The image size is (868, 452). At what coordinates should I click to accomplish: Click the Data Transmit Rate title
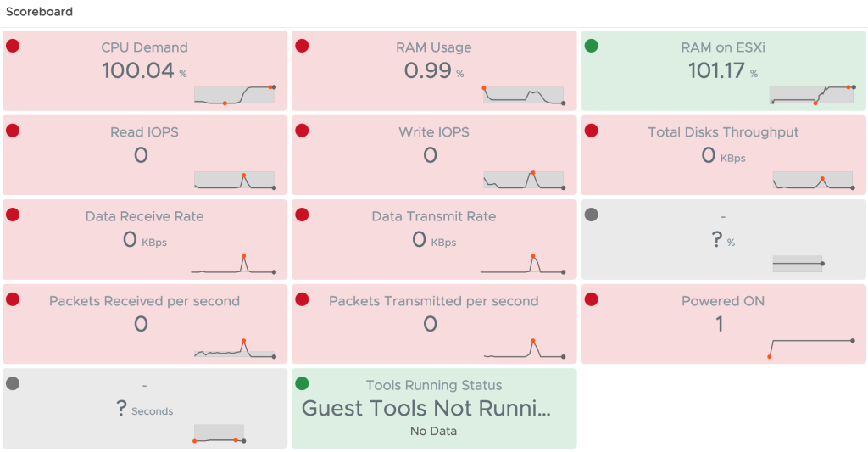tap(434, 216)
